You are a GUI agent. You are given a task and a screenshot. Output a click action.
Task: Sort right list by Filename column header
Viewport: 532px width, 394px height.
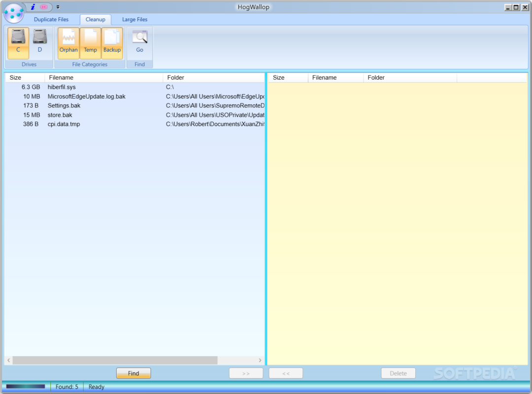(x=335, y=78)
